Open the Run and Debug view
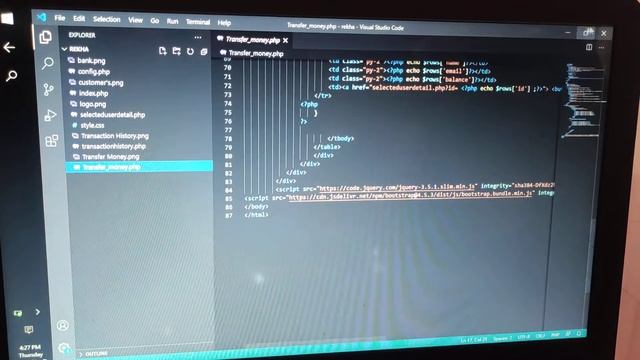This screenshot has height=360, width=640. pos(50,116)
